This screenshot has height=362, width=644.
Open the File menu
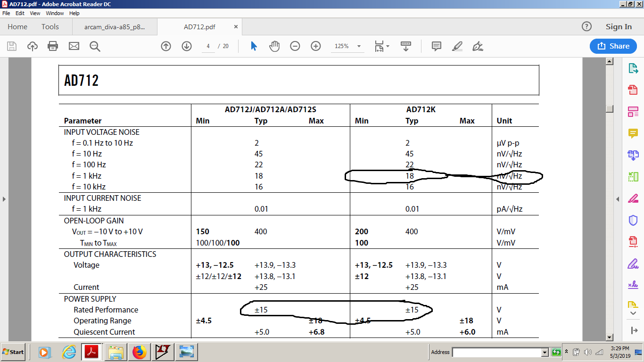[x=6, y=13]
